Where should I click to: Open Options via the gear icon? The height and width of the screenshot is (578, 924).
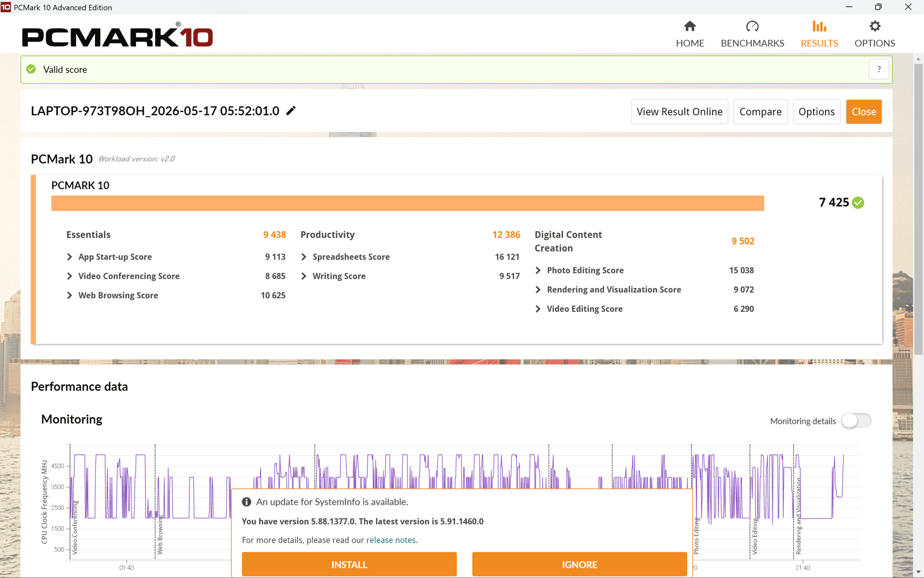coord(875,26)
